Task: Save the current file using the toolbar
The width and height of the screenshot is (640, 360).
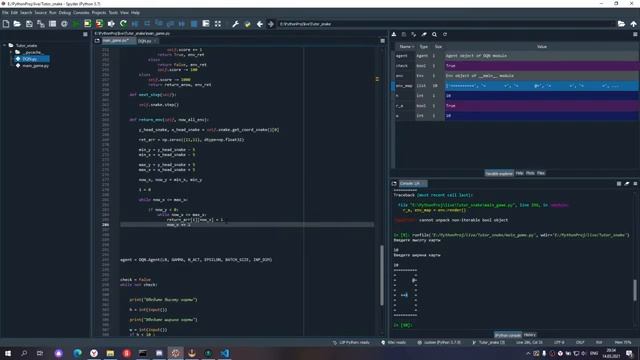Action: coord(29,24)
